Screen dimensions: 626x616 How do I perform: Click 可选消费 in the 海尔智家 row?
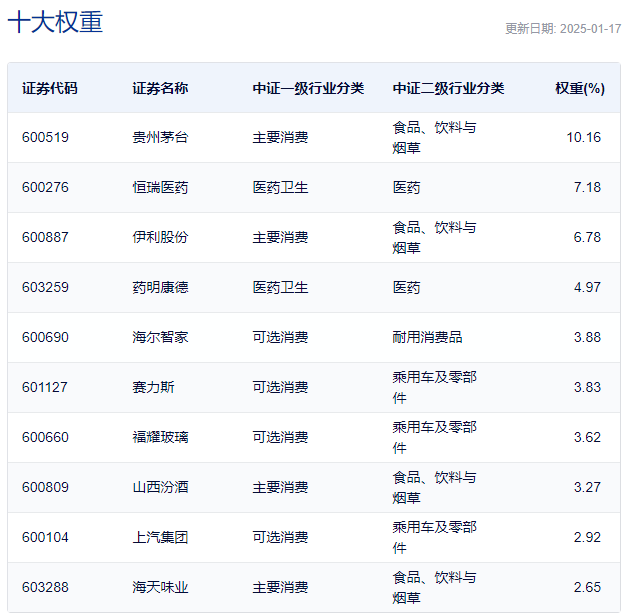pos(280,337)
